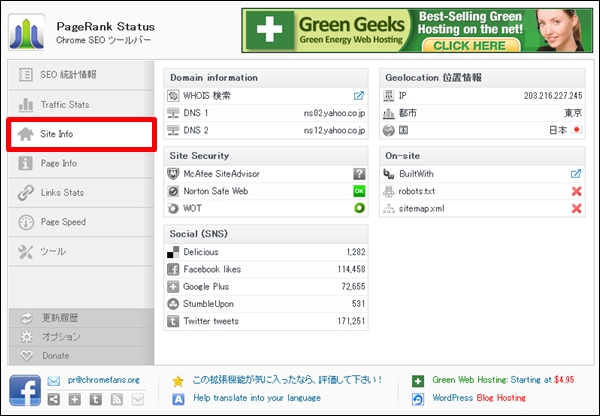
Task: Click the BuiltWith logo icon
Action: (x=388, y=174)
